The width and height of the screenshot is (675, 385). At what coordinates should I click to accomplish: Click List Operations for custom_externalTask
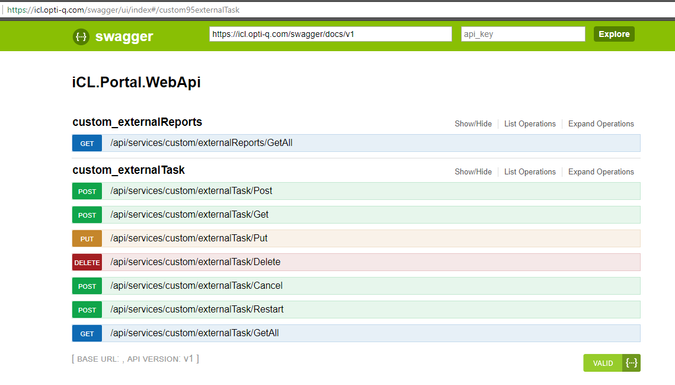click(530, 172)
